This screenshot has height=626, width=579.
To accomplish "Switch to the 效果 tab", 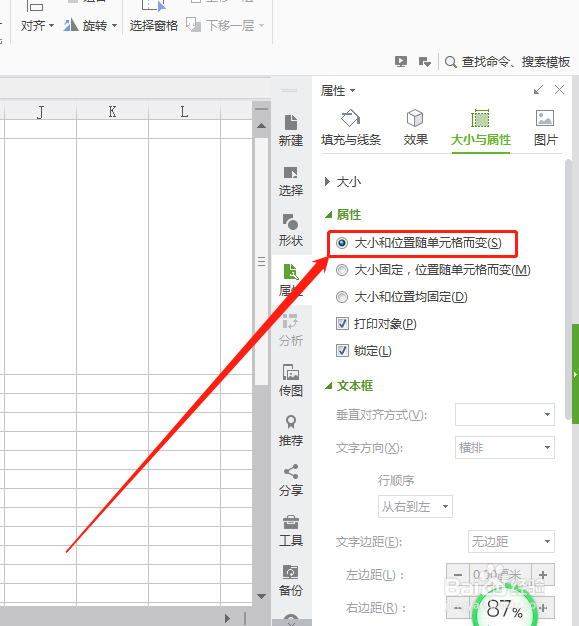I will [x=415, y=128].
